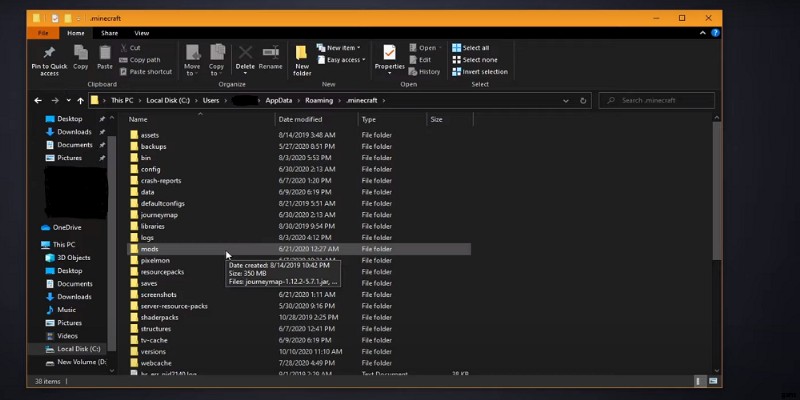
Task: Open Properties from the ribbon
Action: [389, 55]
